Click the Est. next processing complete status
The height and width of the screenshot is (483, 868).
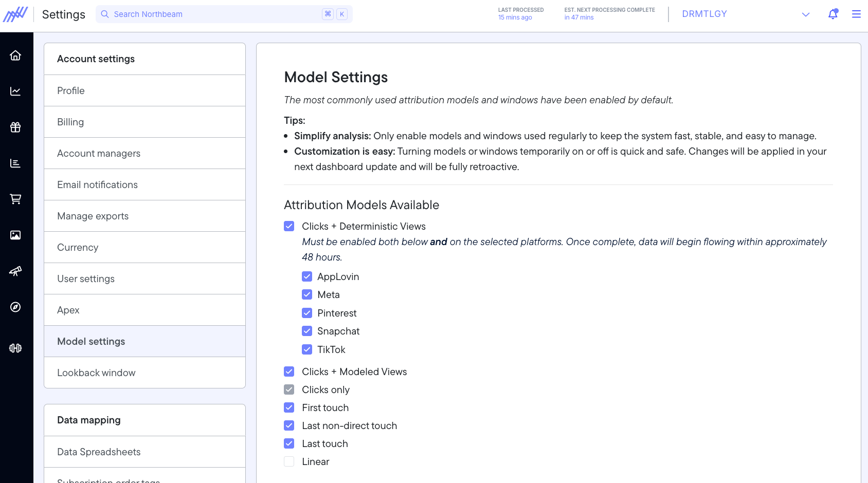click(609, 14)
